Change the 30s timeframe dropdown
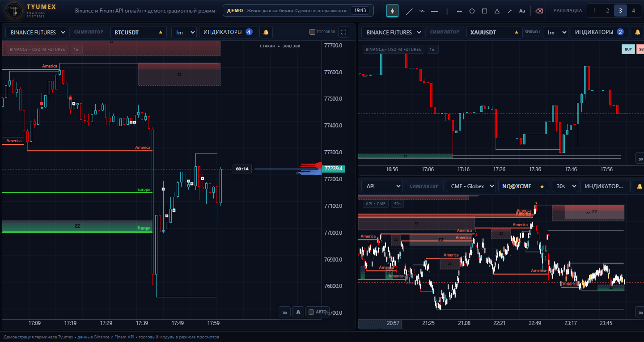Image resolution: width=644 pixels, height=342 pixels. pos(565,186)
